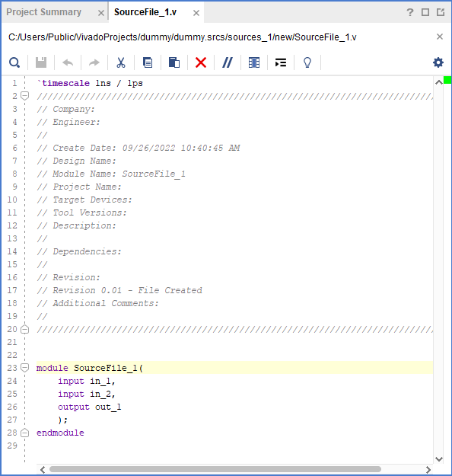Close the SourceFile_1.v tab

click(196, 13)
